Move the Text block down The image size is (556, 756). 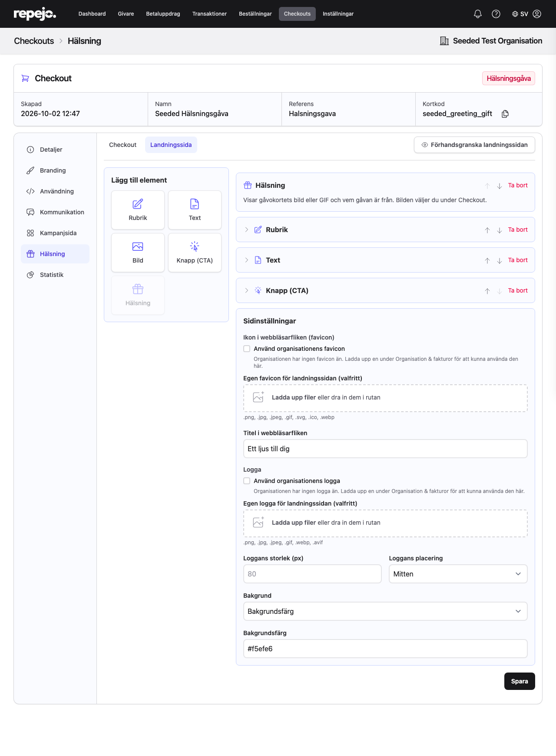(x=500, y=260)
